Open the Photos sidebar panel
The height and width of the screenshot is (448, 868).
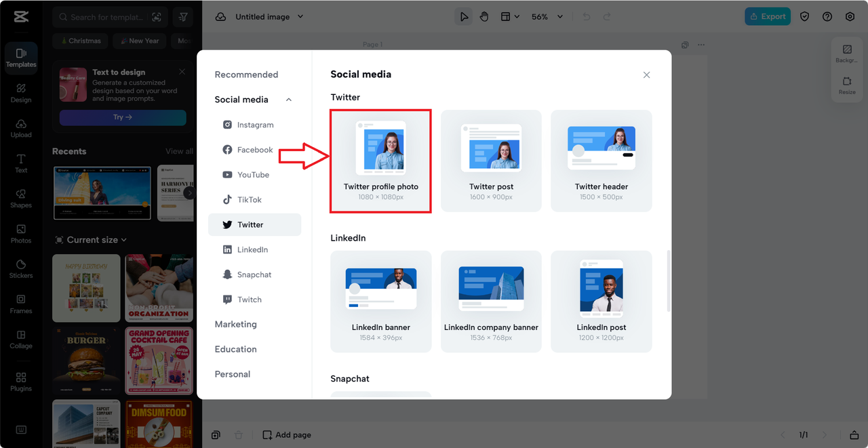point(21,234)
